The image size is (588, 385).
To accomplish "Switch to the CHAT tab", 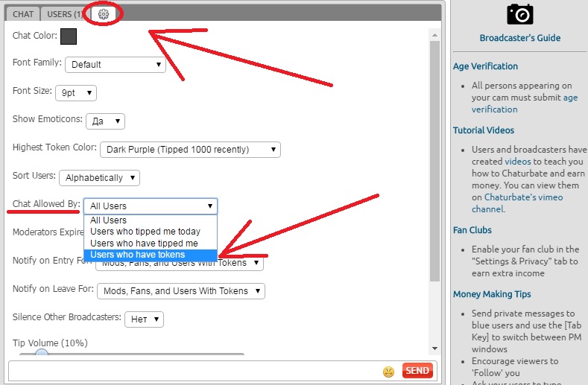I will pos(24,14).
